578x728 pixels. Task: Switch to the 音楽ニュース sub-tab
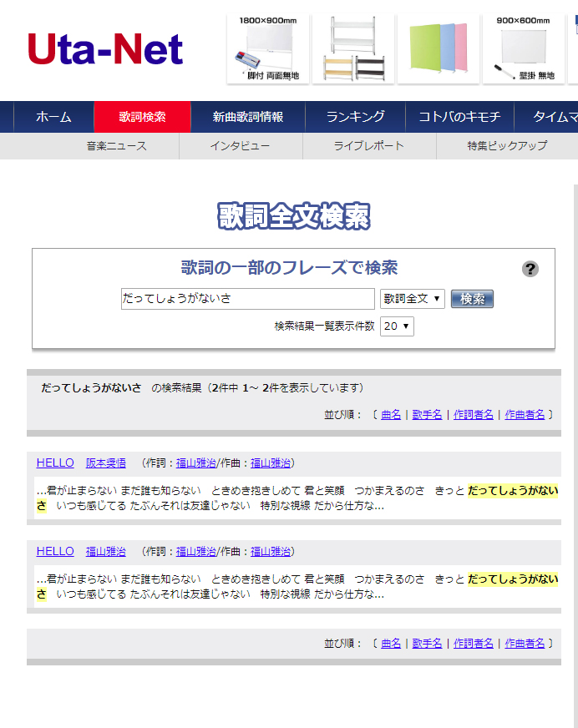(116, 146)
